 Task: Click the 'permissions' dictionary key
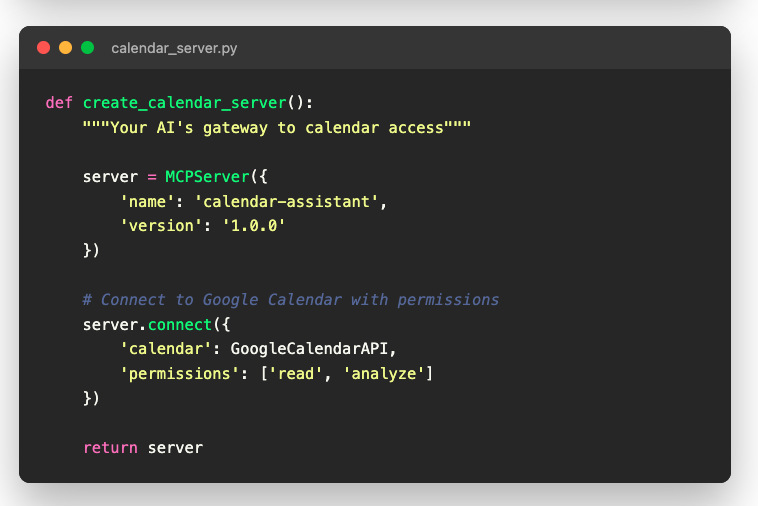click(179, 374)
